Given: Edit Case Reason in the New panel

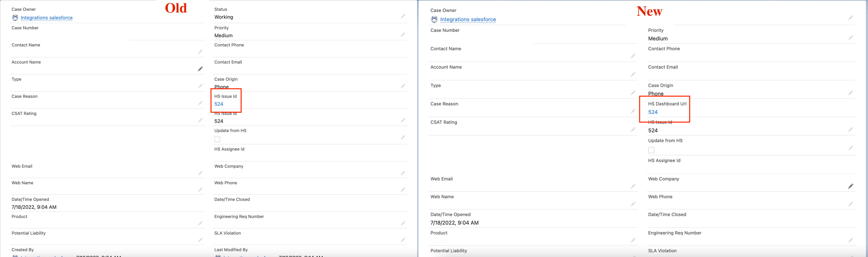Looking at the screenshot, I should (x=633, y=111).
